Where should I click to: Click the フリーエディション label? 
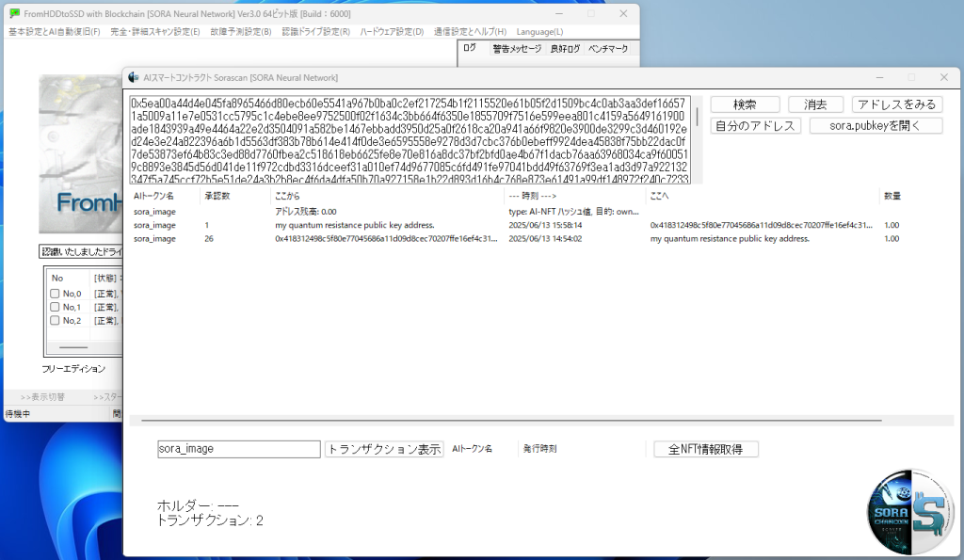[73, 369]
